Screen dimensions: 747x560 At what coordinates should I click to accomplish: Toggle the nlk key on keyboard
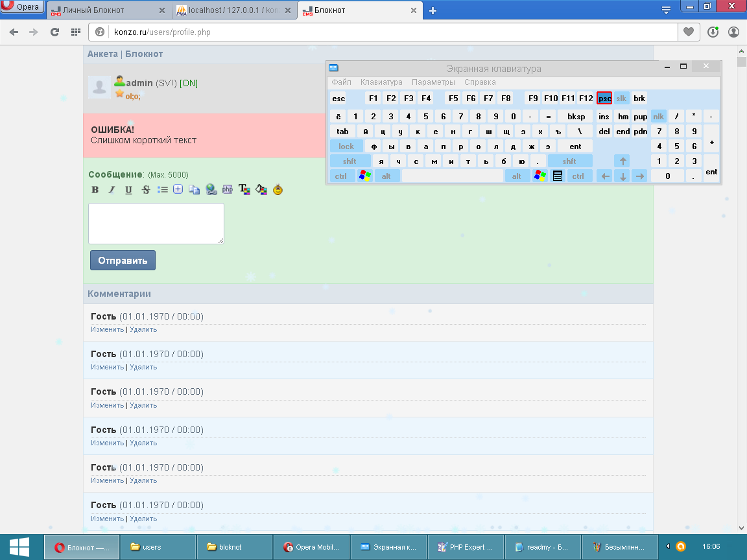coord(659,117)
